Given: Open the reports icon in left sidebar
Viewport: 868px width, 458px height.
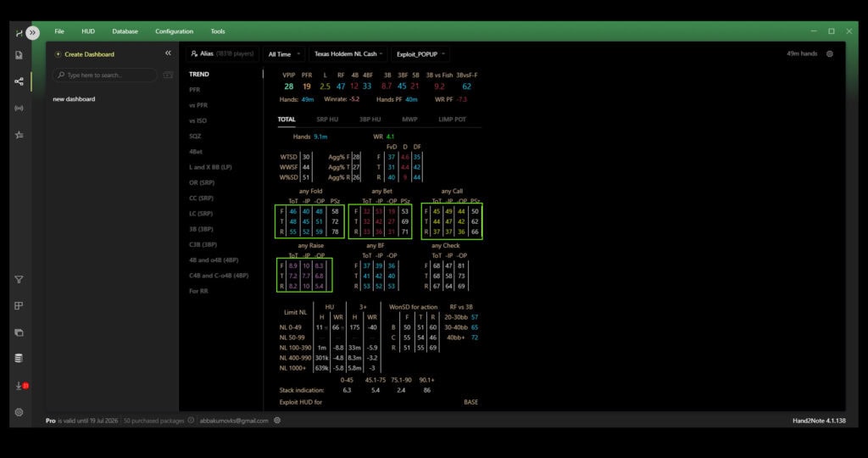Looking at the screenshot, I should tap(19, 55).
